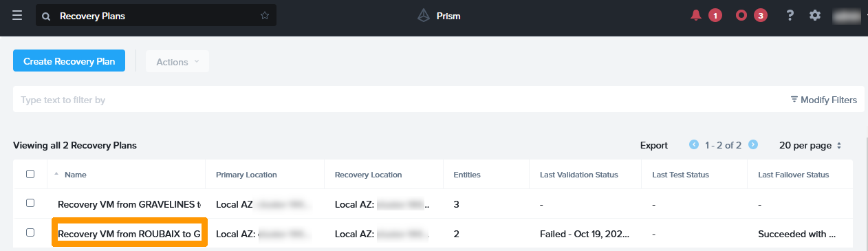
Task: Click the Entities column header
Action: pyautogui.click(x=467, y=175)
